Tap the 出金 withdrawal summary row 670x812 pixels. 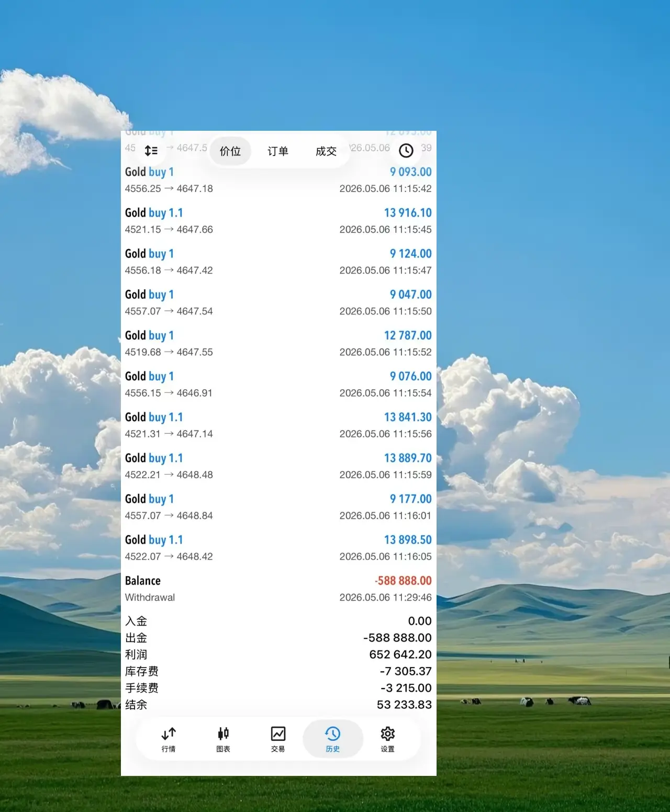[278, 638]
